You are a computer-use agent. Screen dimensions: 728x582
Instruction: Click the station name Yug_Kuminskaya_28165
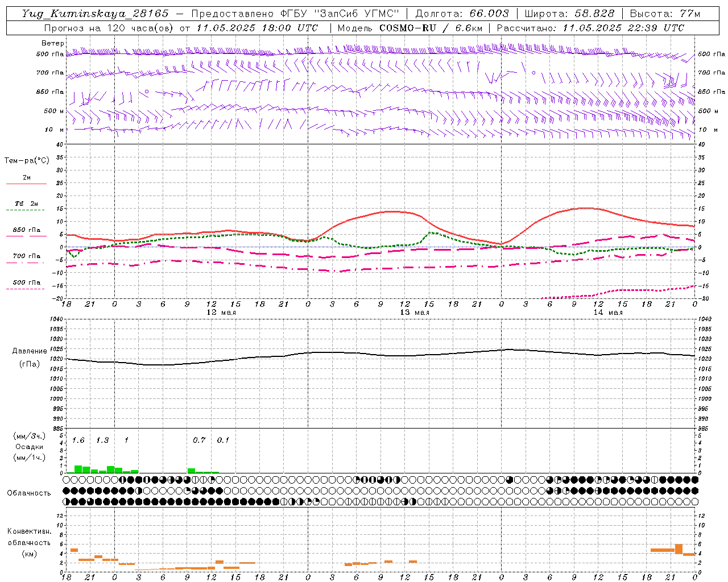pos(95,14)
